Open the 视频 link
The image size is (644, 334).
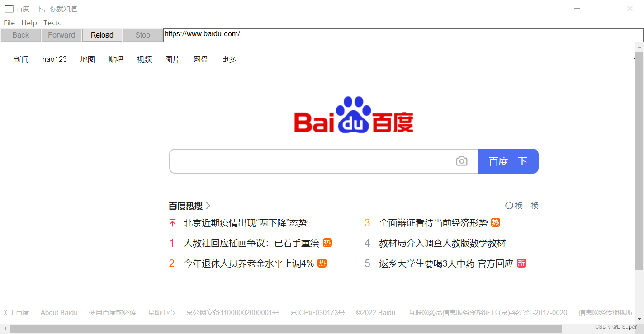[144, 59]
